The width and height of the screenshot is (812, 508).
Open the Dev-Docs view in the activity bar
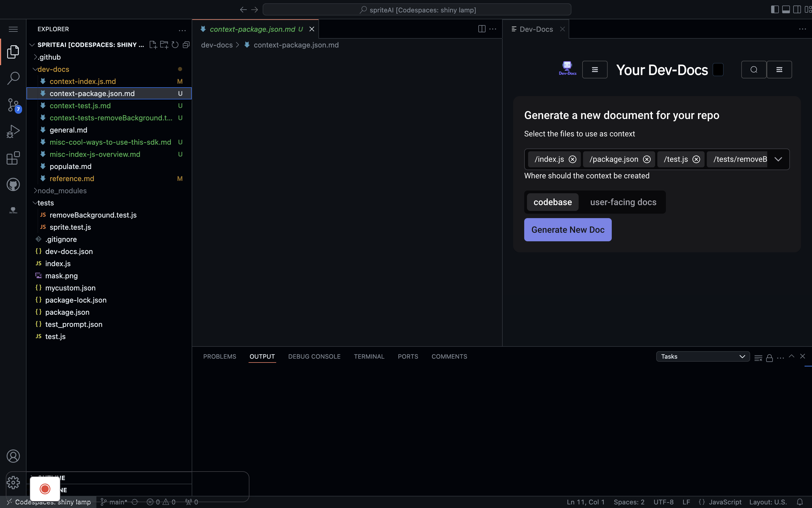coord(13,210)
